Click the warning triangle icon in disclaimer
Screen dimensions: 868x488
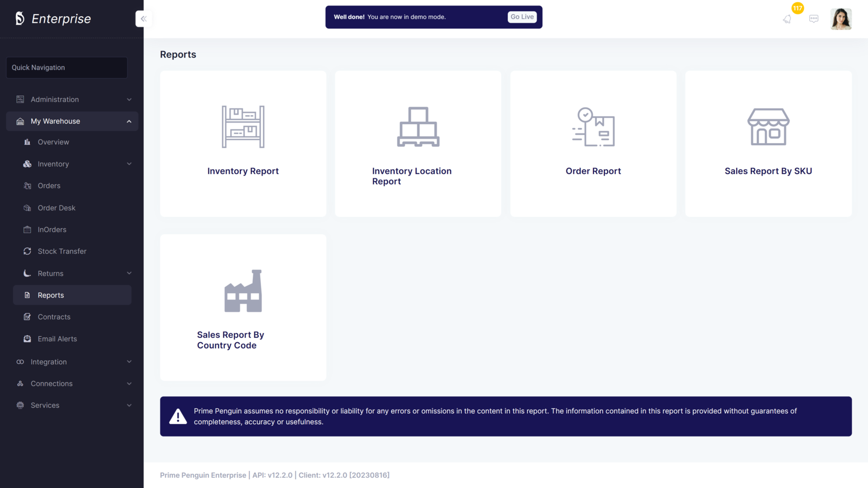tap(178, 416)
